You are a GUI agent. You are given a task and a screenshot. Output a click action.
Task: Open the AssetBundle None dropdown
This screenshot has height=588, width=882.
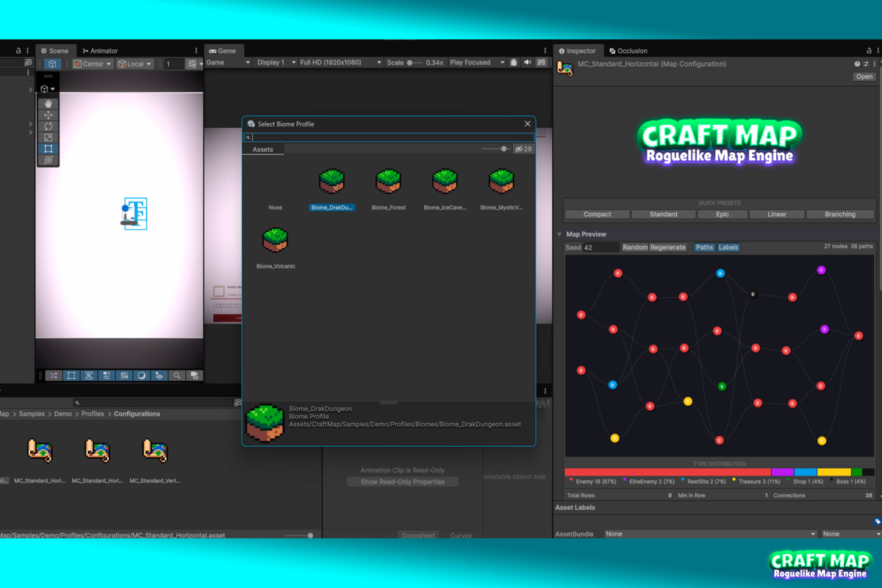(710, 534)
